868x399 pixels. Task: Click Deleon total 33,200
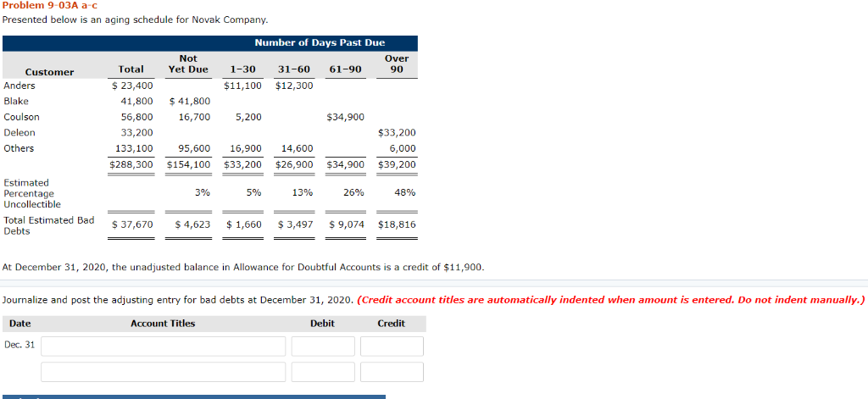[x=137, y=132]
